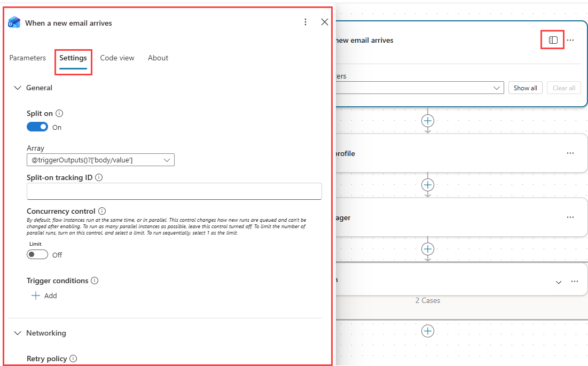
Task: Add a new trigger condition
Action: [44, 295]
